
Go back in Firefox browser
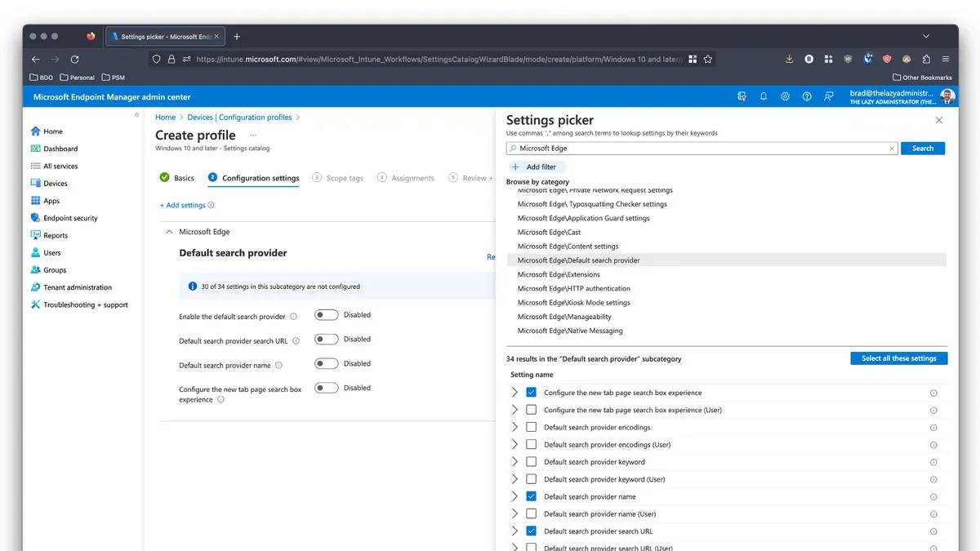[x=35, y=59]
